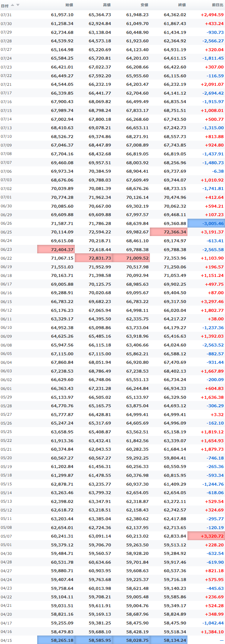This screenshot has width=225, height=644.
Task: Click the 終値 column header
Action: [x=182, y=5]
